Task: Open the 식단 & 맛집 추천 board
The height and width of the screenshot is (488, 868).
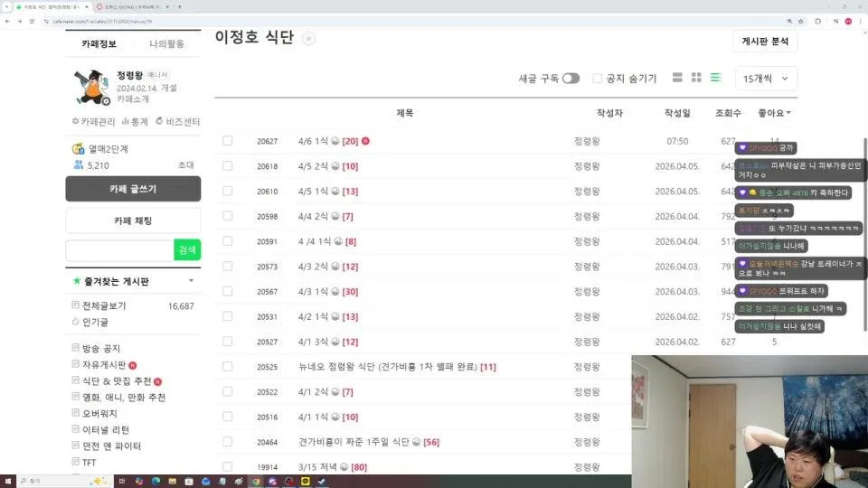Action: (x=117, y=380)
